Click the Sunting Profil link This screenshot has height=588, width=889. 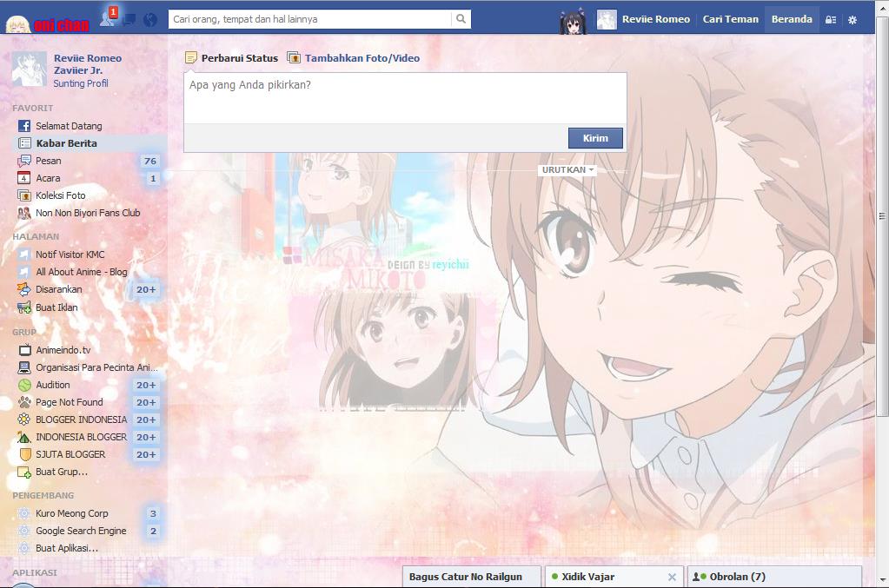[81, 83]
